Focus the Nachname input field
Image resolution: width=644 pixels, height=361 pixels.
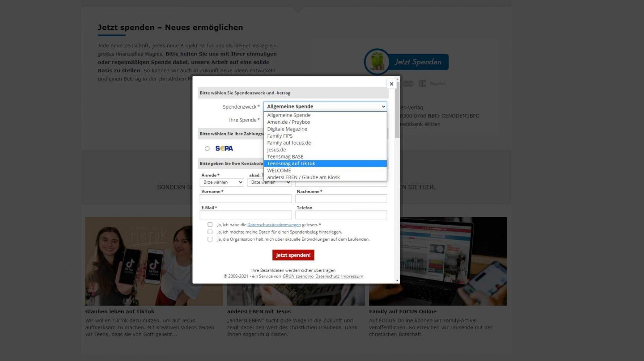(341, 199)
